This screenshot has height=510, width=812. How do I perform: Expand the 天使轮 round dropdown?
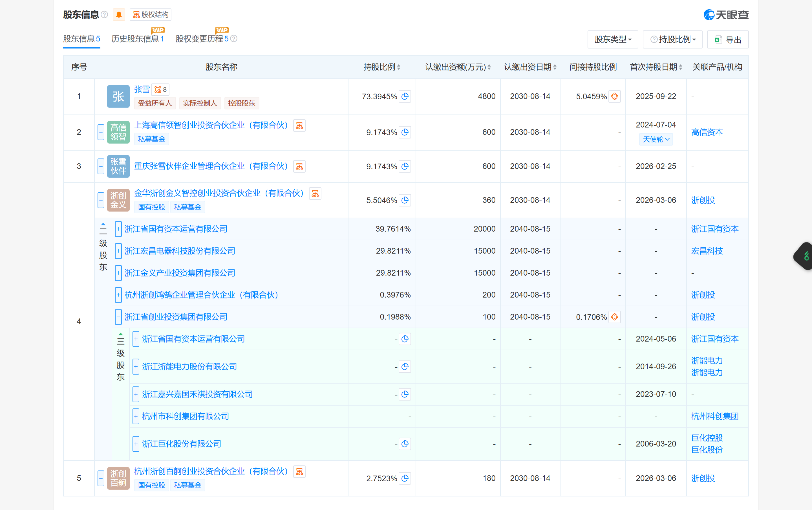coord(656,139)
